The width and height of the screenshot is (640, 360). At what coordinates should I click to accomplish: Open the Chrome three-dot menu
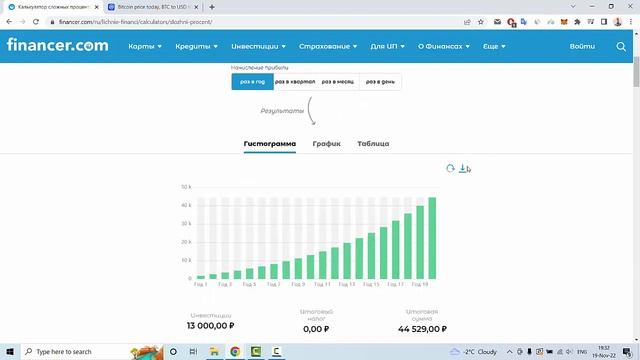(x=631, y=22)
